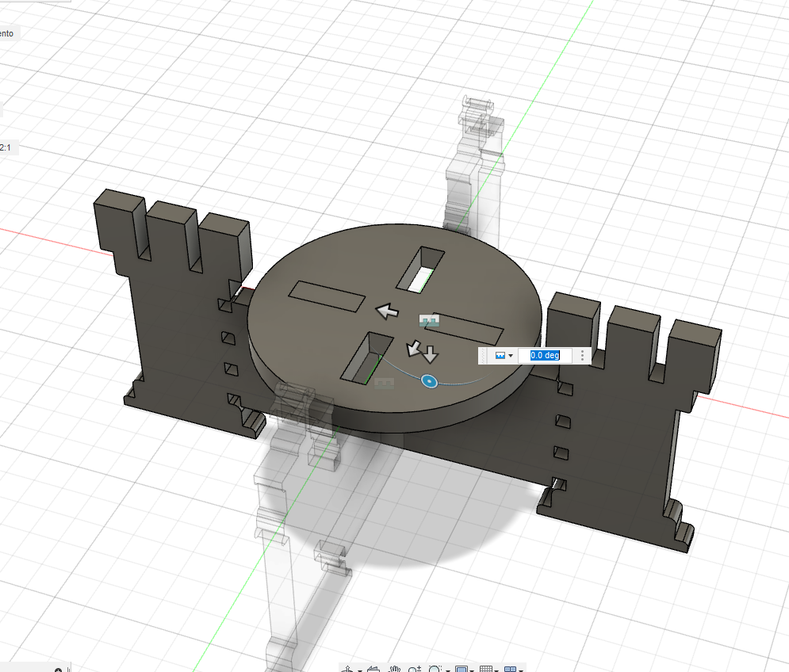Screen dimensions: 789x672
Task: Click the 0.0 deg angle input field
Action: coord(545,356)
